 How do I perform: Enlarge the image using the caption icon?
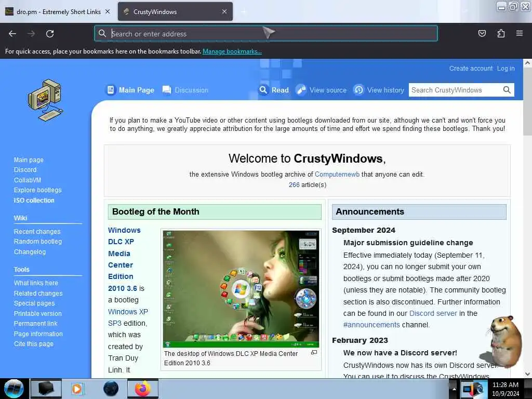click(314, 353)
